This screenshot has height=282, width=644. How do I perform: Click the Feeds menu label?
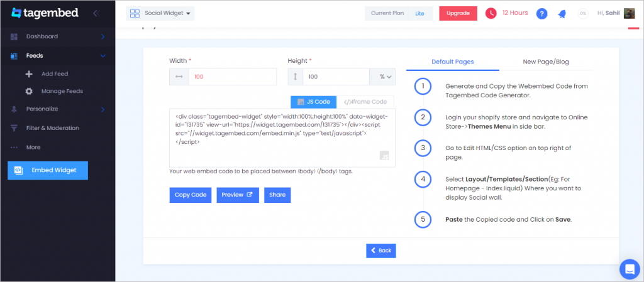35,56
